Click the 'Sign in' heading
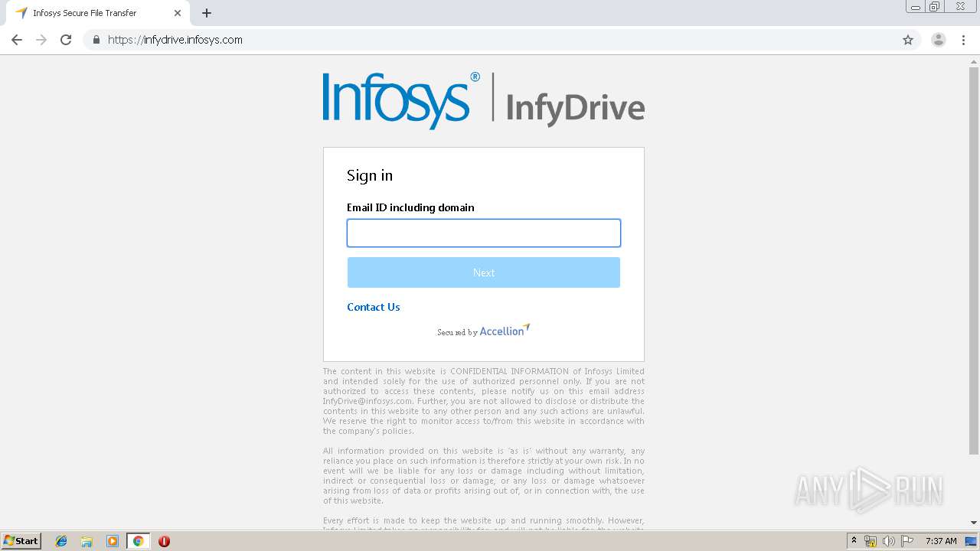Image resolution: width=980 pixels, height=551 pixels. (370, 175)
